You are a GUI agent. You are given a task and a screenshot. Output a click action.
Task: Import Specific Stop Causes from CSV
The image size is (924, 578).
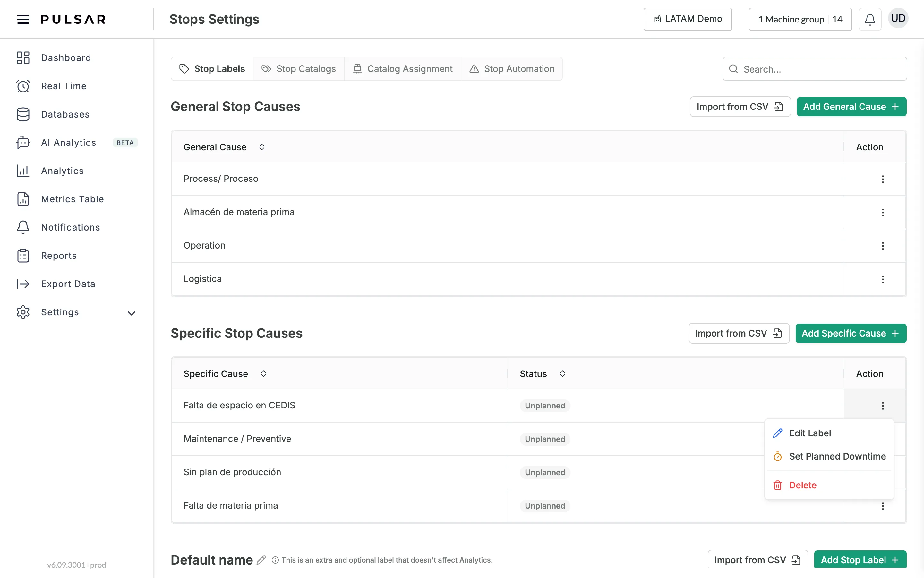point(739,333)
